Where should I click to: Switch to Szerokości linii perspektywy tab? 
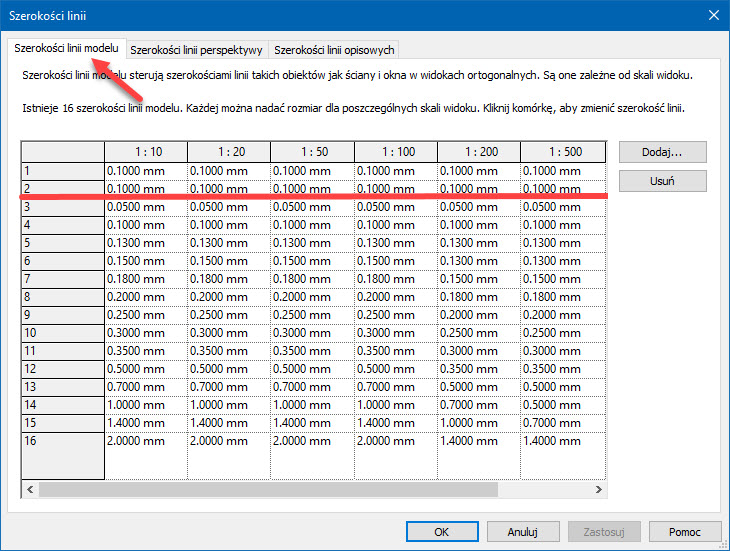tap(196, 49)
